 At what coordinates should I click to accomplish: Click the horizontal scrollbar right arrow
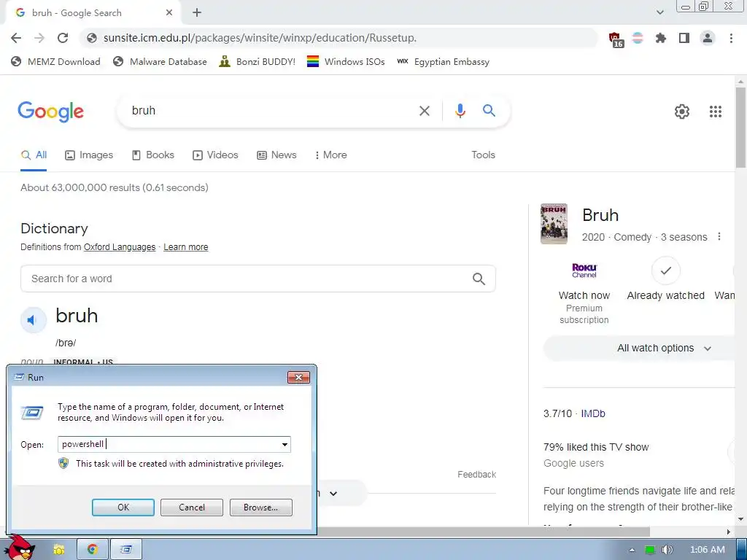coord(728,531)
